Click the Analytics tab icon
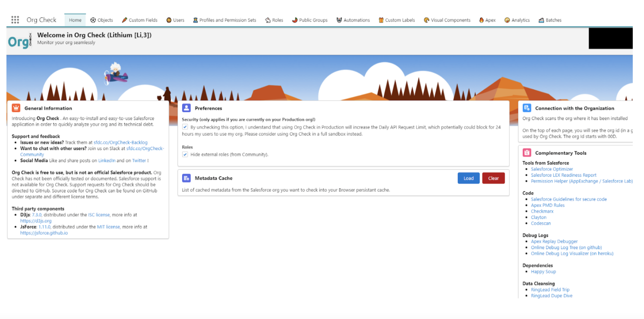The image size is (644, 319). click(507, 20)
